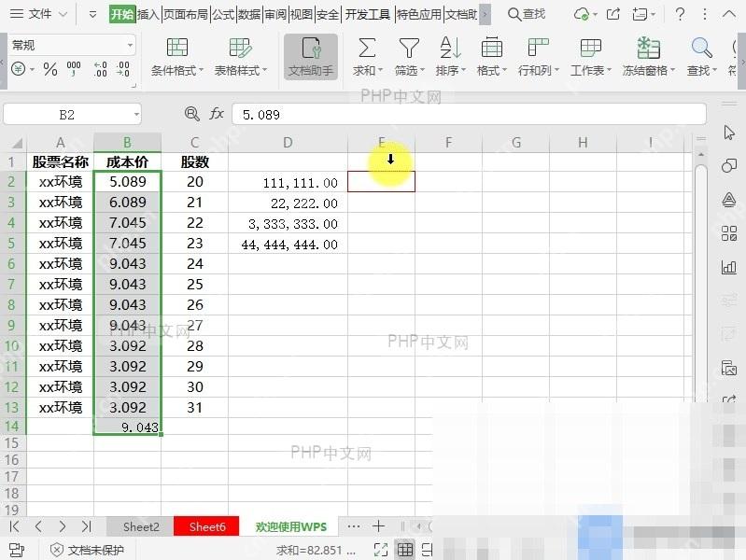Viewport: 746px width, 560px height.
Task: Select cell with 111,111.00
Action: (288, 182)
